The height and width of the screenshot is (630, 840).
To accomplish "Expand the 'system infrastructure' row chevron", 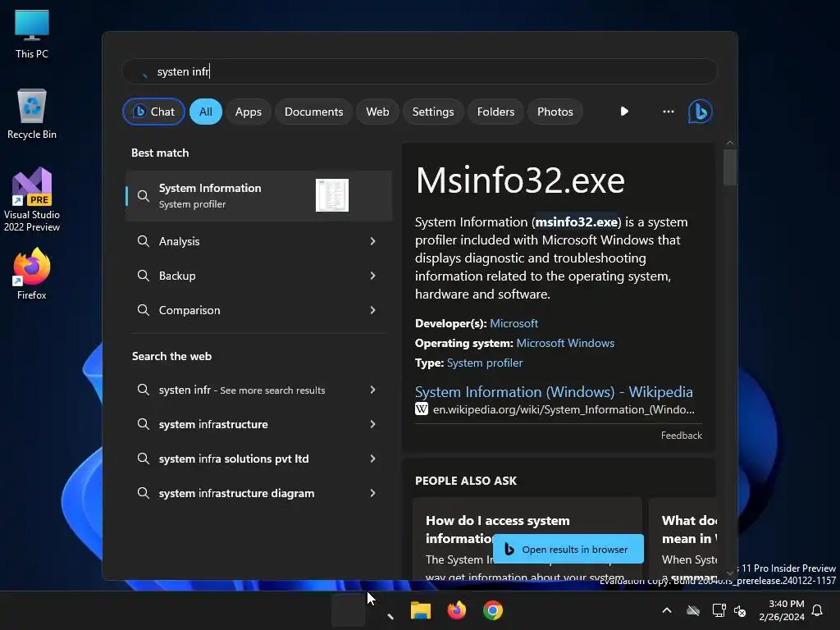I will click(373, 424).
